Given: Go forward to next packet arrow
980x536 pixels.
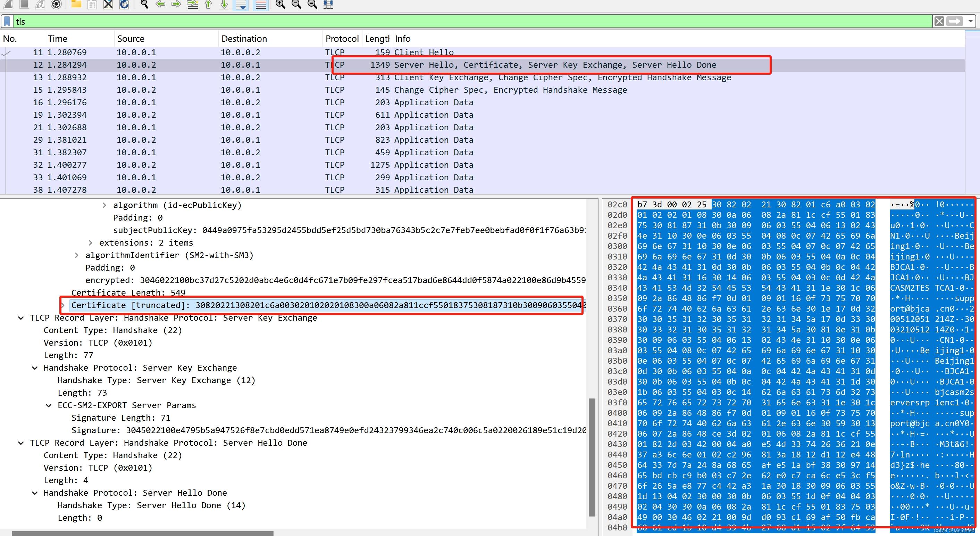Looking at the screenshot, I should tap(176, 4).
